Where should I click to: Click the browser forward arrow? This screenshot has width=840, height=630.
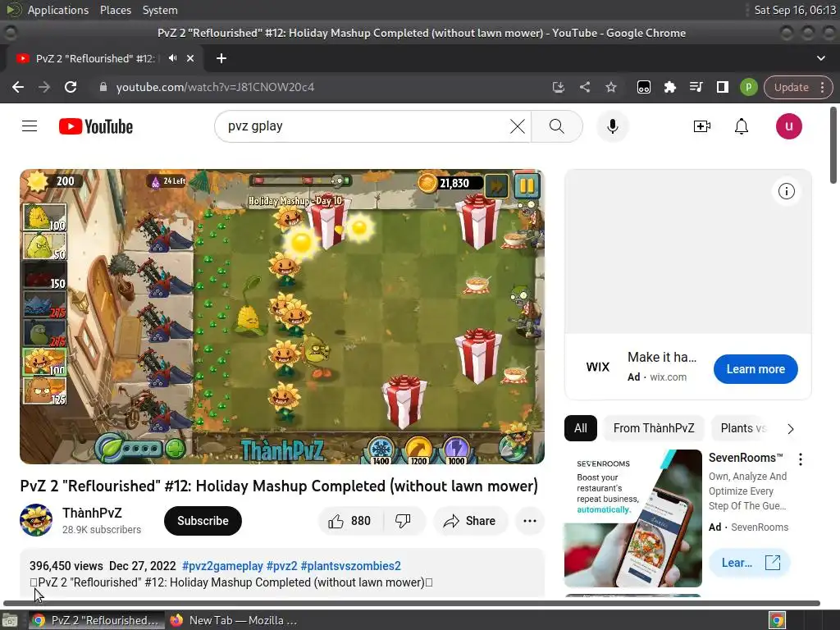pos(44,87)
